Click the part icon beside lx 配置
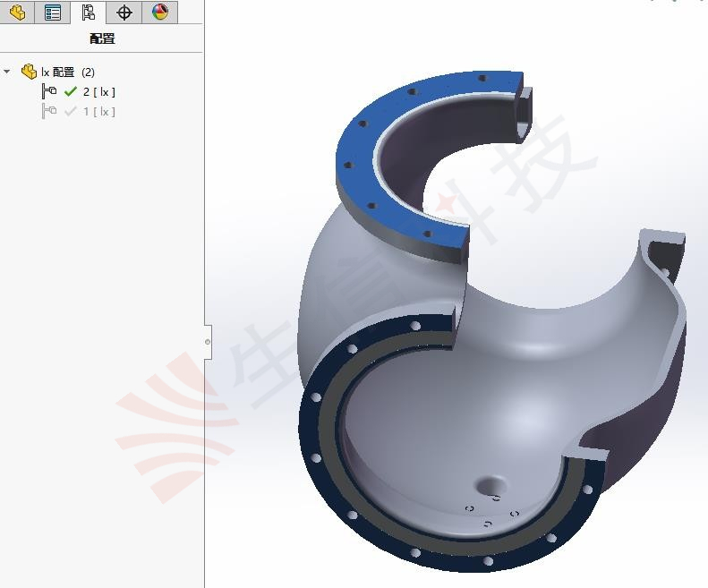The height and width of the screenshot is (588, 708). (29, 72)
